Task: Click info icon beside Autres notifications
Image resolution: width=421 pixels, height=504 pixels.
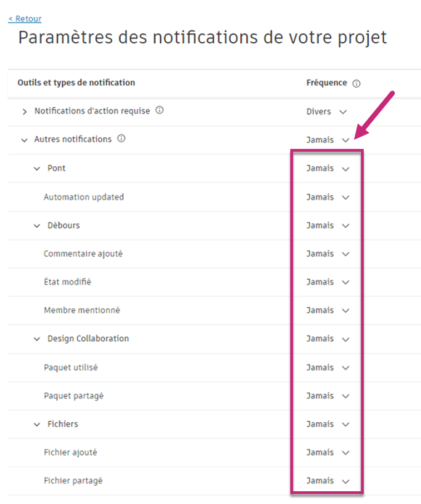Action: (x=121, y=139)
